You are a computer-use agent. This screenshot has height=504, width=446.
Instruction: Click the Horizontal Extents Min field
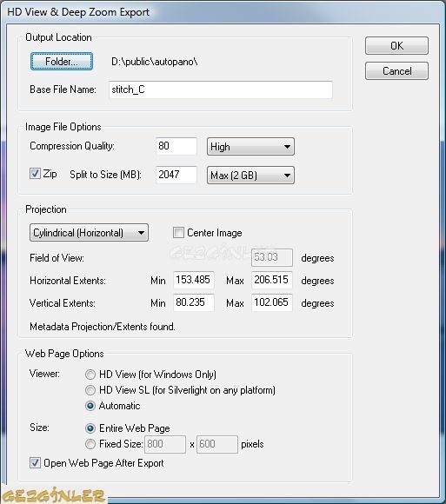pos(194,280)
